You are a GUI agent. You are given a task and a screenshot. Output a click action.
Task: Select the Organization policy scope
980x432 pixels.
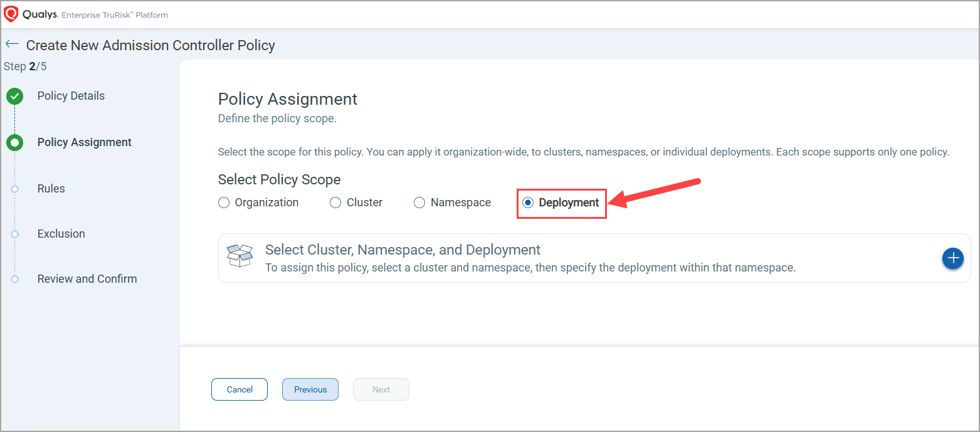[x=224, y=203]
